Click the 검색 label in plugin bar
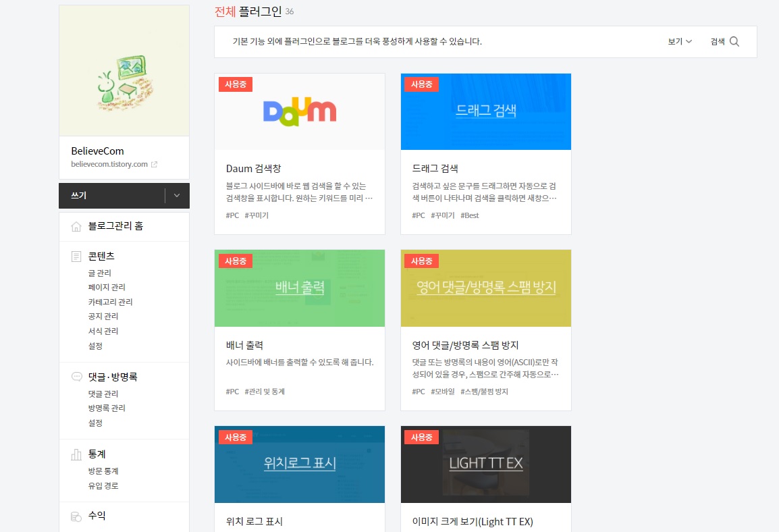 point(718,42)
